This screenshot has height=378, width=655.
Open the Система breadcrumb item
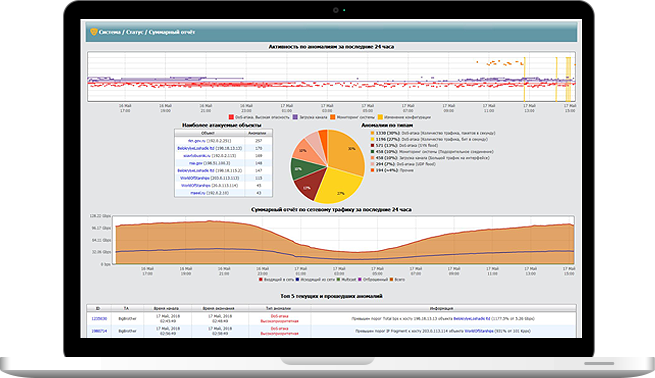pos(109,32)
